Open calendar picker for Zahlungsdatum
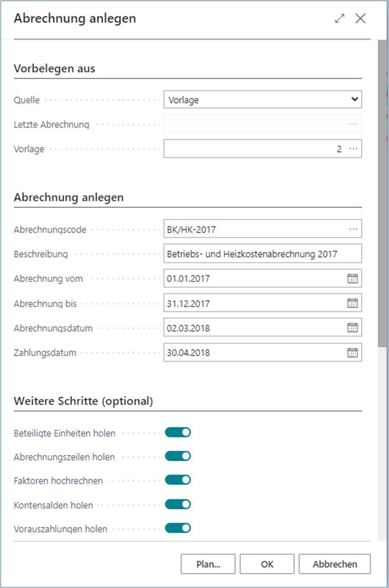389x588 pixels. coord(352,353)
